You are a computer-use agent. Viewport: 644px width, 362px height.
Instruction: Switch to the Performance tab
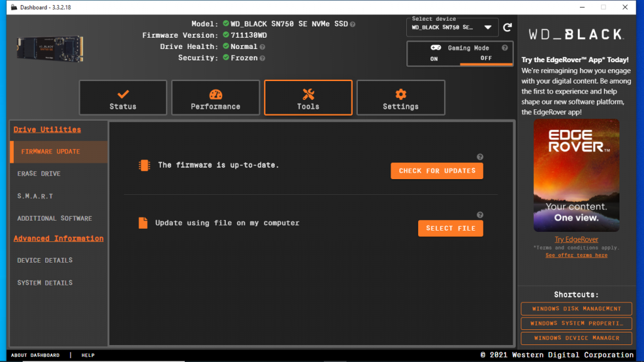[x=216, y=98]
